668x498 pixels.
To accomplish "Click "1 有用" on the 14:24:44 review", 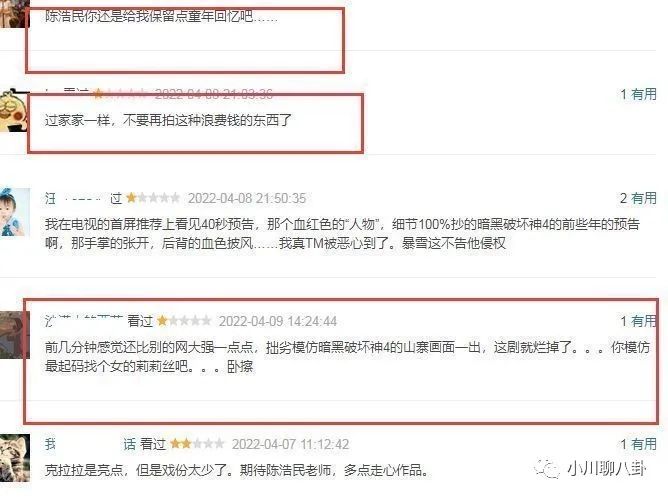I will click(638, 321).
